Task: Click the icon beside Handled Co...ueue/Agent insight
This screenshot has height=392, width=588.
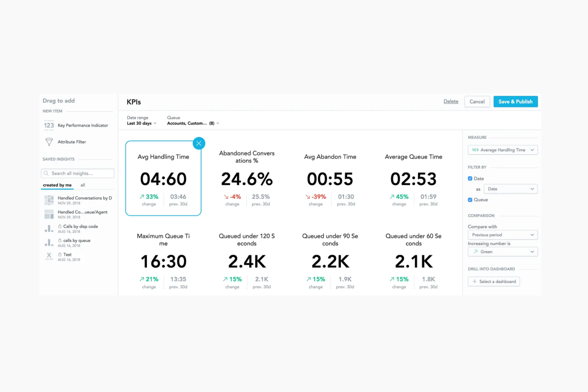Action: coord(49,214)
